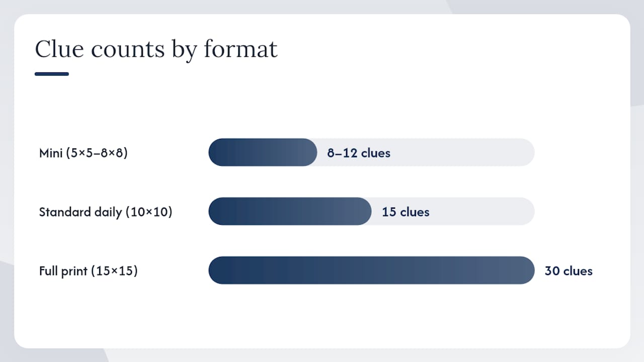Click the "Mini (5×5–8×8)" row label
The width and height of the screenshot is (644, 362).
tap(84, 152)
